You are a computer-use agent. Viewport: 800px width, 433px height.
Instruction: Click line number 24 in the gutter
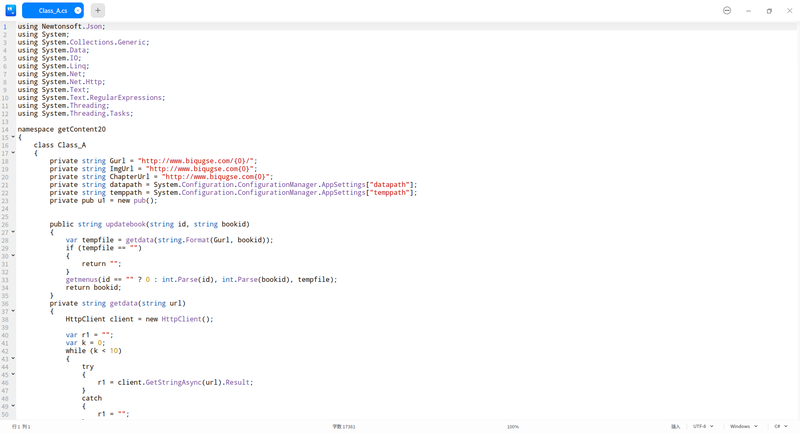pyautogui.click(x=5, y=209)
